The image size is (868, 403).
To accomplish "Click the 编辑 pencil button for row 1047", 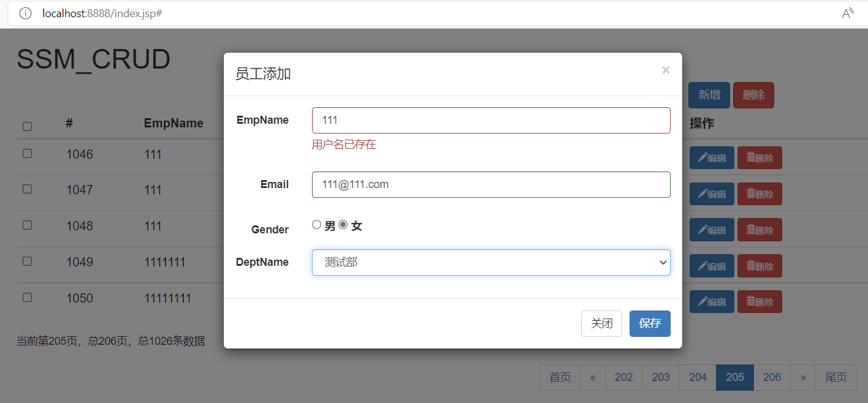I will tap(712, 194).
